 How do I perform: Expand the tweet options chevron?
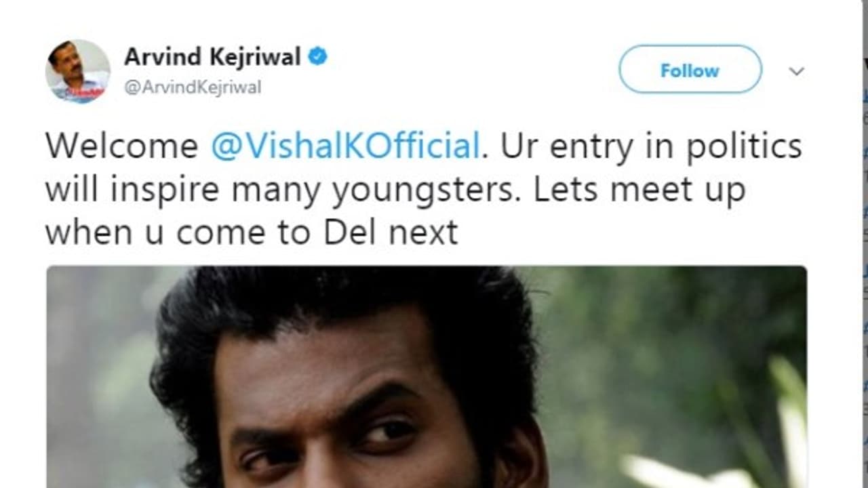pos(797,71)
